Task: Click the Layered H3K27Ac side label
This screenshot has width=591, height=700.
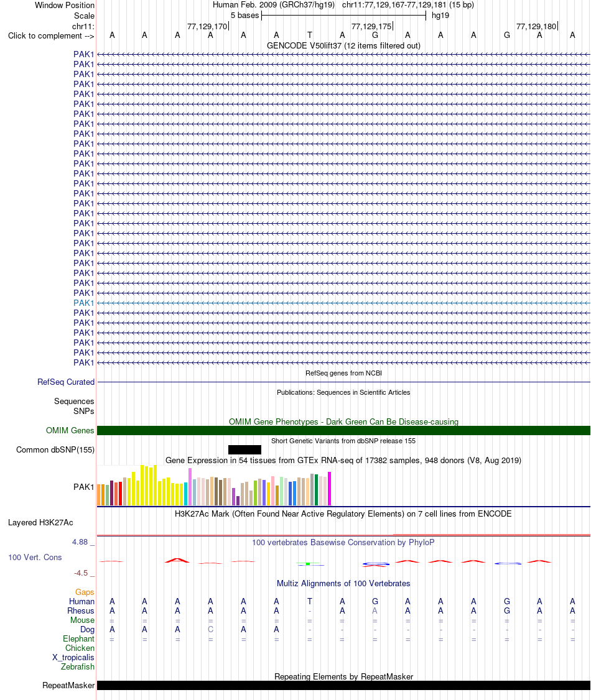Action: point(40,523)
